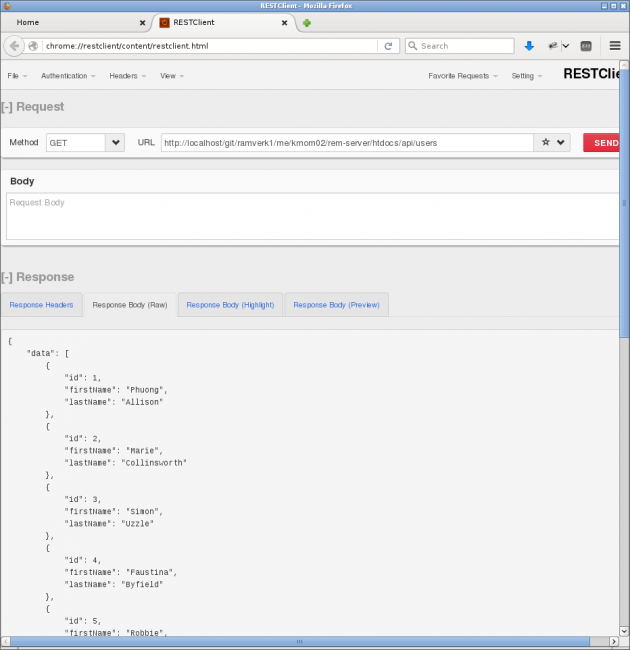The image size is (630, 650).
Task: Click the "Uzzle" lastName value
Action: coord(137,524)
